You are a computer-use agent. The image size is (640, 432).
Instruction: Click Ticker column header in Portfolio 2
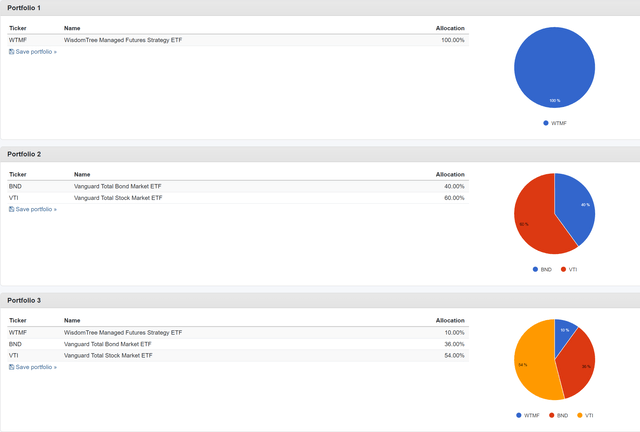click(x=18, y=174)
